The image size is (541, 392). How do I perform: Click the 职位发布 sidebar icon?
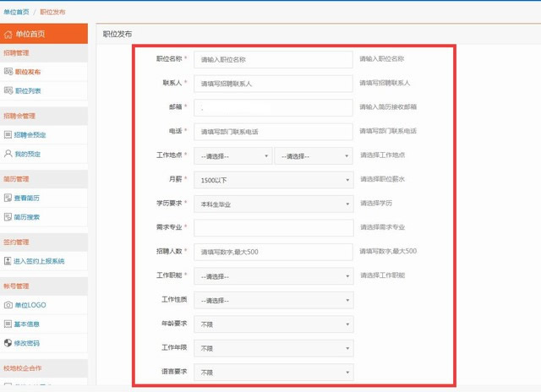click(x=8, y=72)
